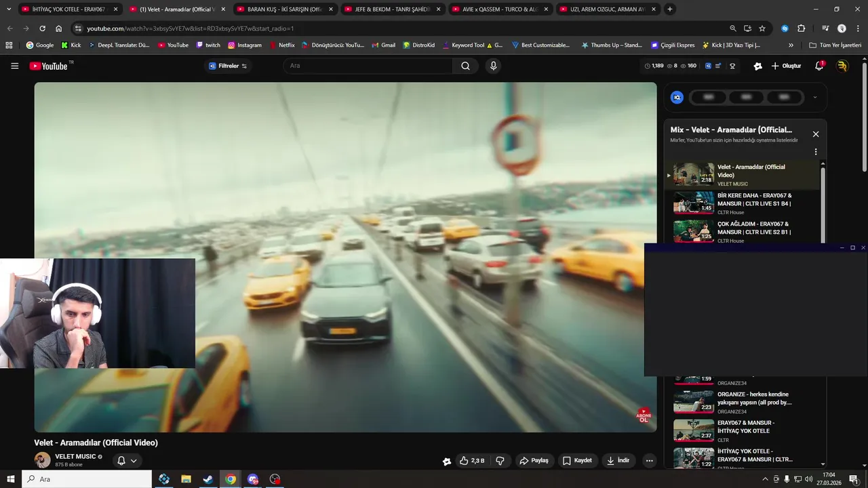The height and width of the screenshot is (488, 868).
Task: Open YouTube notifications bell
Action: pyautogui.click(x=819, y=66)
